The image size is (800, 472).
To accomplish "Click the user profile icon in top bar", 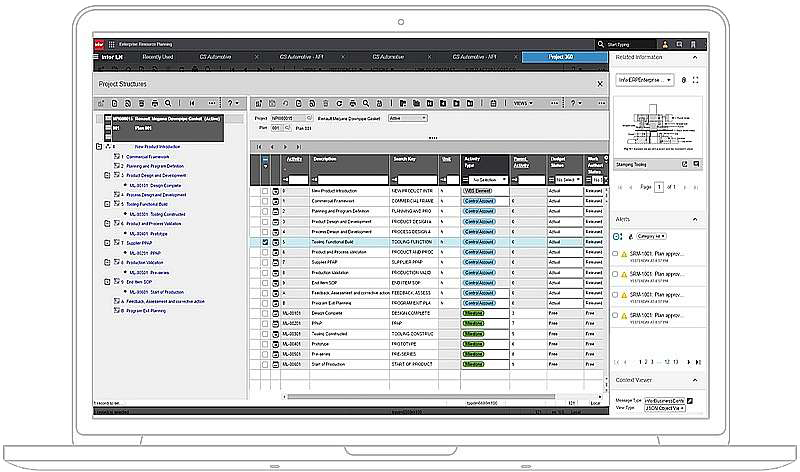I will tap(665, 45).
